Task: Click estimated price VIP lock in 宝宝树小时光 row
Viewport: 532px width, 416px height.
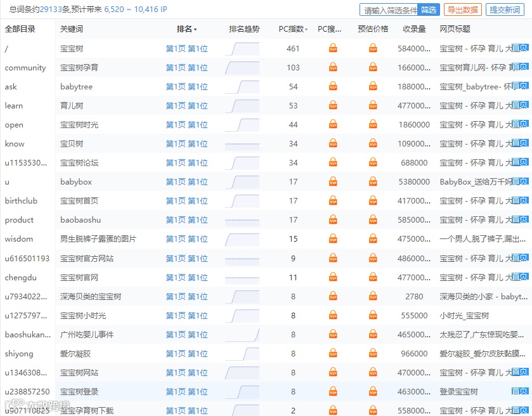Action: coord(373,315)
